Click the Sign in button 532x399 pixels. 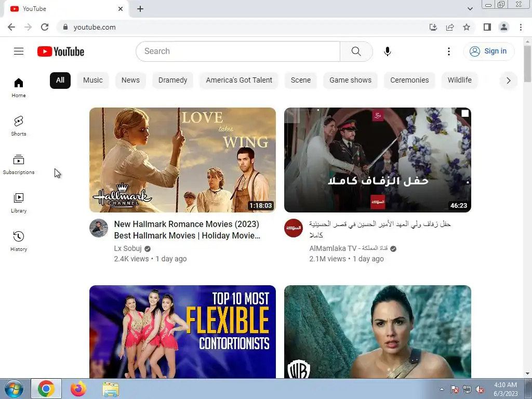click(x=489, y=51)
